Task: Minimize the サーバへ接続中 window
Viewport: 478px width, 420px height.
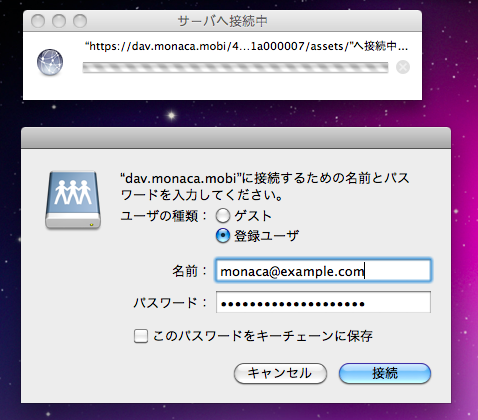Action: (x=59, y=21)
